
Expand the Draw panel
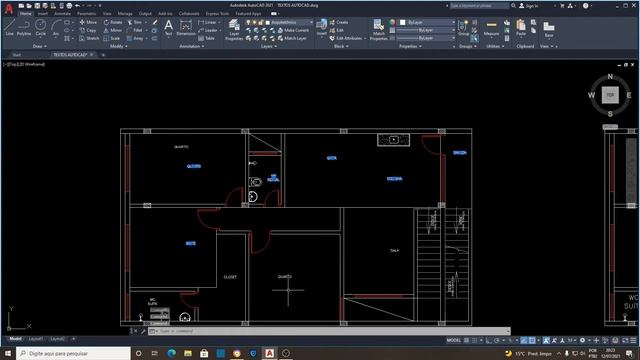coord(40,46)
